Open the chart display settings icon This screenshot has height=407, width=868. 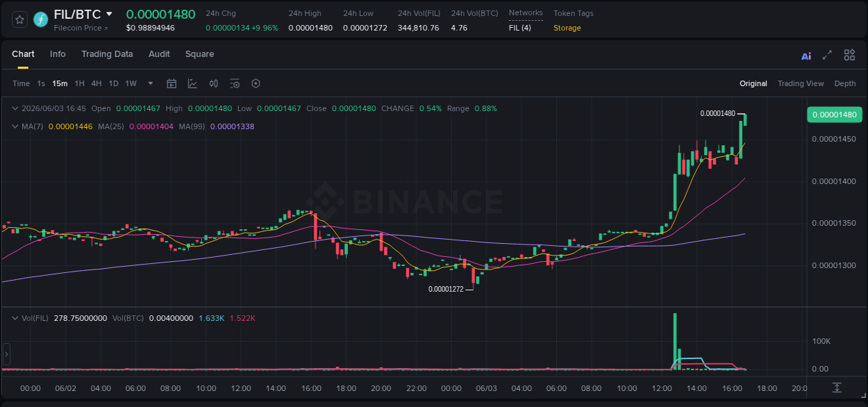click(235, 83)
